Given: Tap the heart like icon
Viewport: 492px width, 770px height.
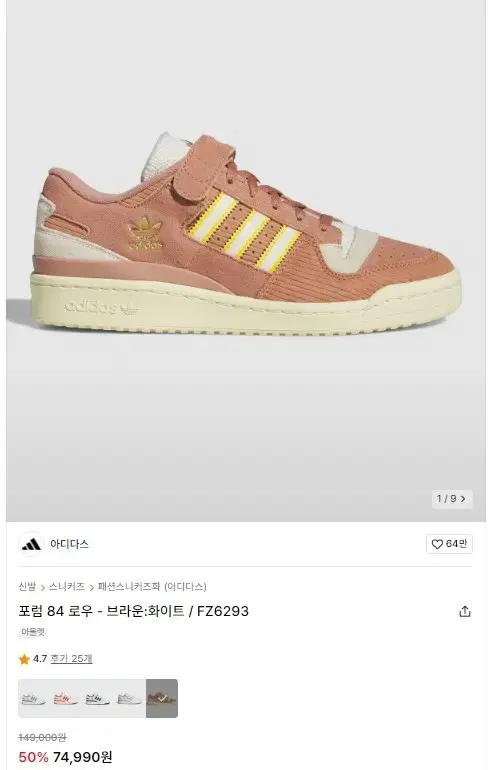Looking at the screenshot, I should tap(437, 544).
